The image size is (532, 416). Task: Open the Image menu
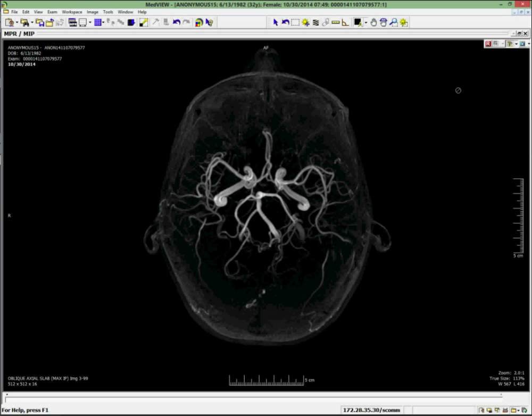[93, 12]
